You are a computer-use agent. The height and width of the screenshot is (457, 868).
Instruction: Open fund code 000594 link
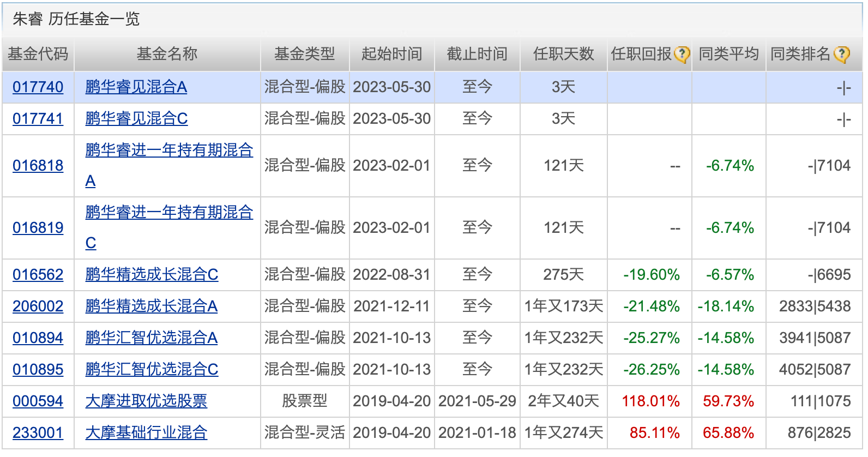pos(38,401)
